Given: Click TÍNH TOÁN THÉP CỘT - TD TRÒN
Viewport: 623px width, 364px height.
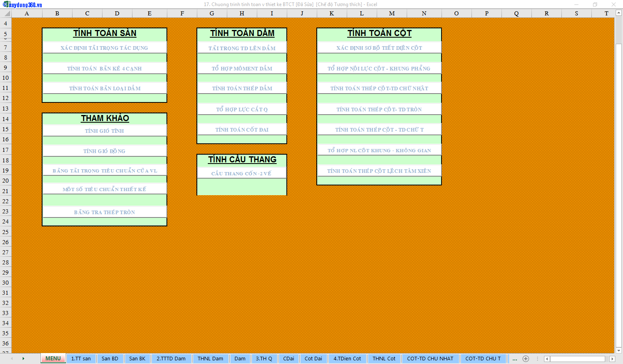Looking at the screenshot, I should [379, 109].
